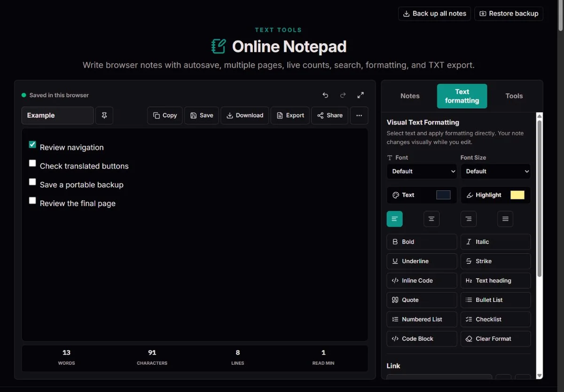Copy the note contents
This screenshot has width=564, height=392.
click(165, 115)
